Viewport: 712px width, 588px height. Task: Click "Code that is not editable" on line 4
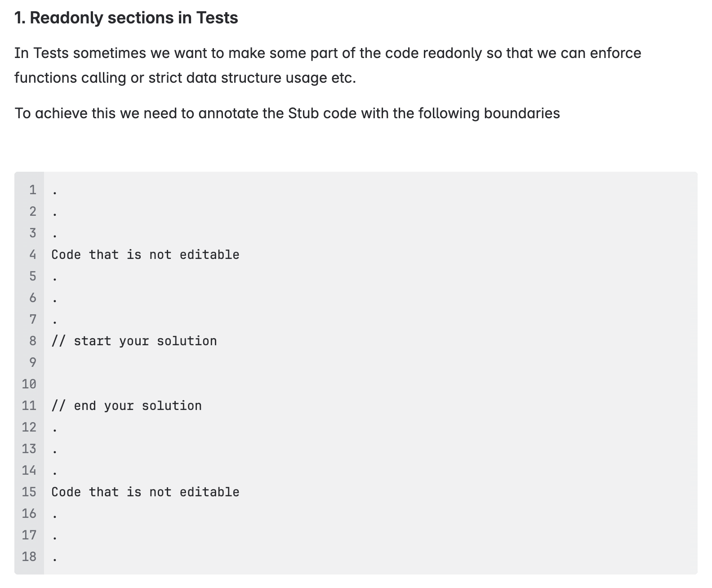pos(145,255)
